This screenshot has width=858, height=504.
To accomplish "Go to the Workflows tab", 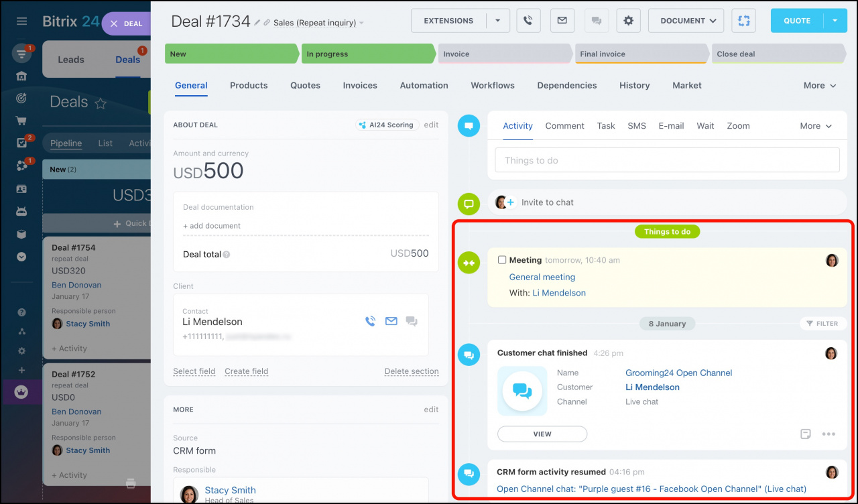I will [493, 85].
